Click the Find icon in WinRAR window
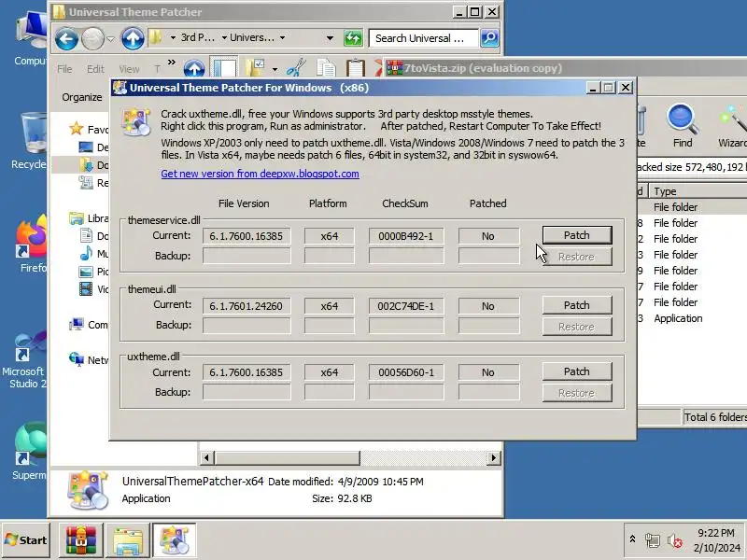747x560 pixels. (683, 126)
